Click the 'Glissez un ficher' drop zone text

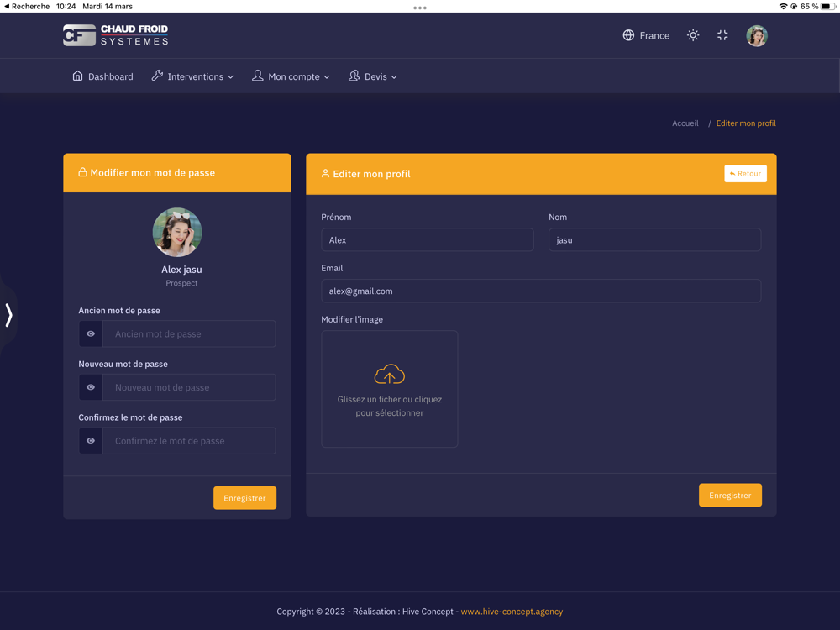pyautogui.click(x=390, y=406)
